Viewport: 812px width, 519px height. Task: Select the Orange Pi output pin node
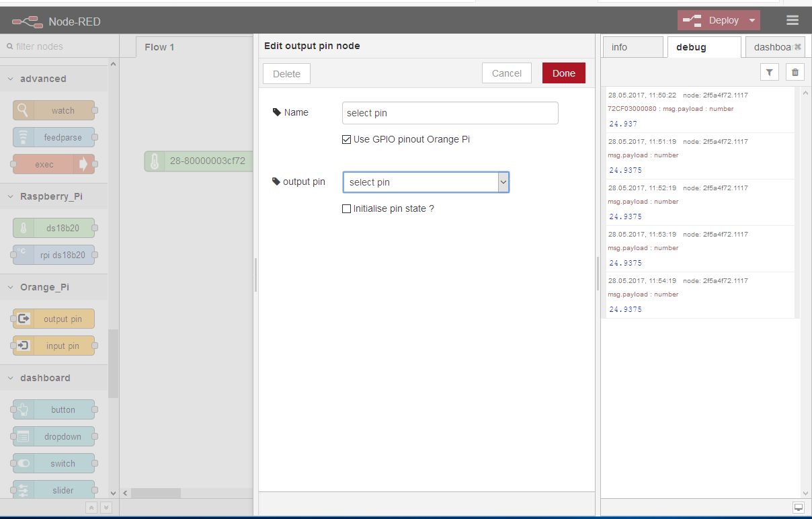54,319
